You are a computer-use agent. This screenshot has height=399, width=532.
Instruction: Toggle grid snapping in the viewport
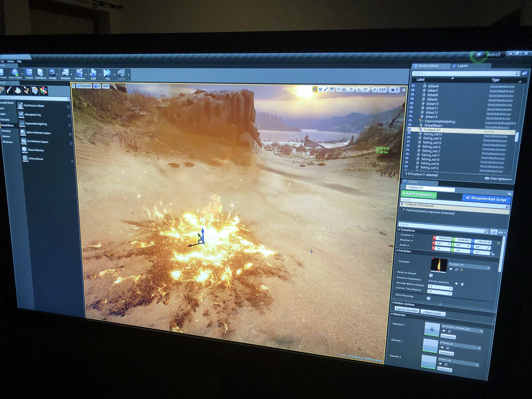pyautogui.click(x=344, y=89)
